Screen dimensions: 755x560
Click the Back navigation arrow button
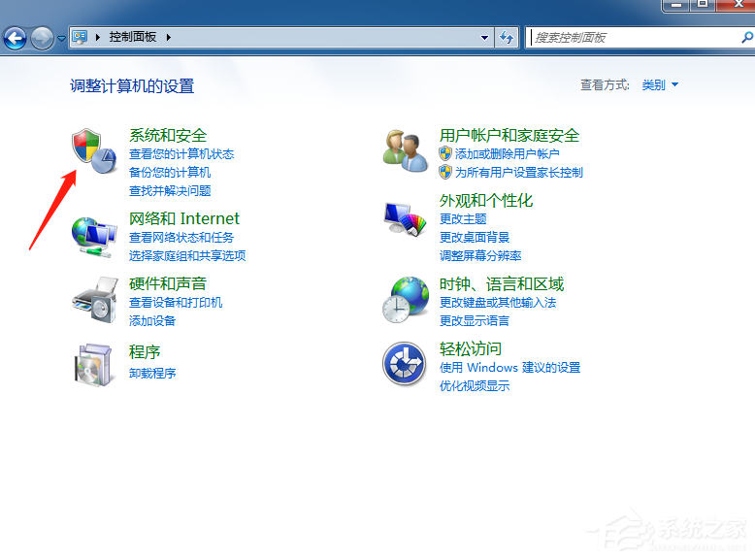pos(16,38)
